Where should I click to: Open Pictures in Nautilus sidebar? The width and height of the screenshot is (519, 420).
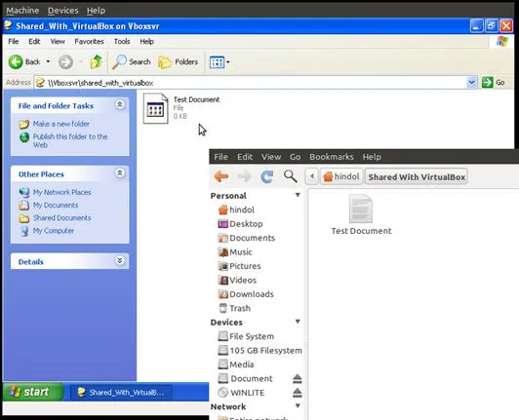click(239, 266)
